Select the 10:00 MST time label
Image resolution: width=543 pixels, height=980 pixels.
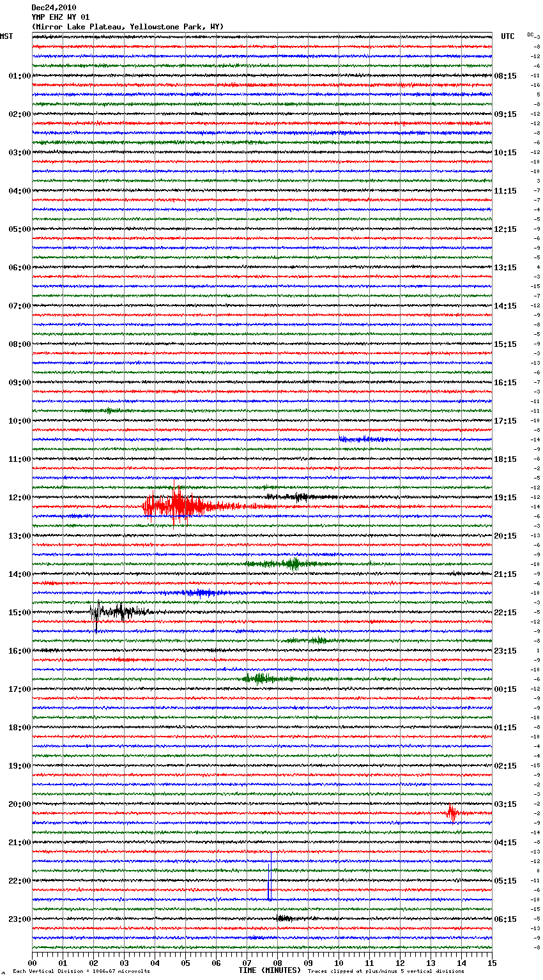click(x=20, y=421)
